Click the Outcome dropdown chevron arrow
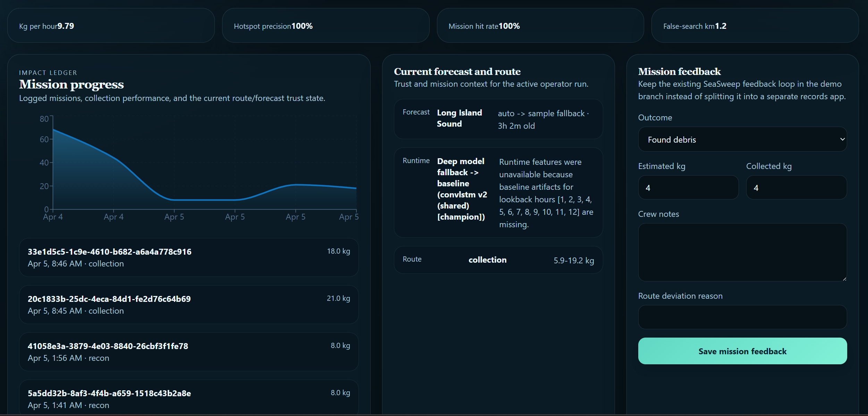The height and width of the screenshot is (416, 868). [842, 139]
